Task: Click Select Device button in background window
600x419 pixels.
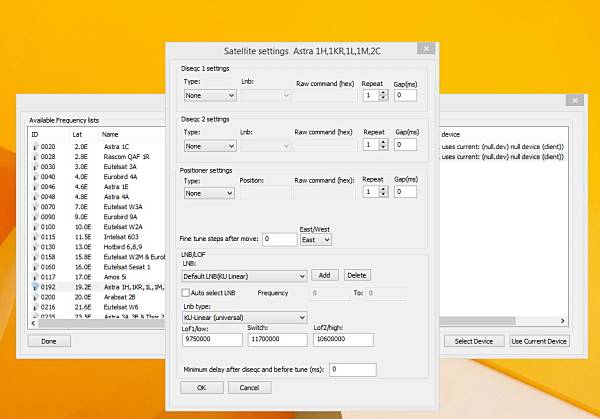Action: pos(474,341)
